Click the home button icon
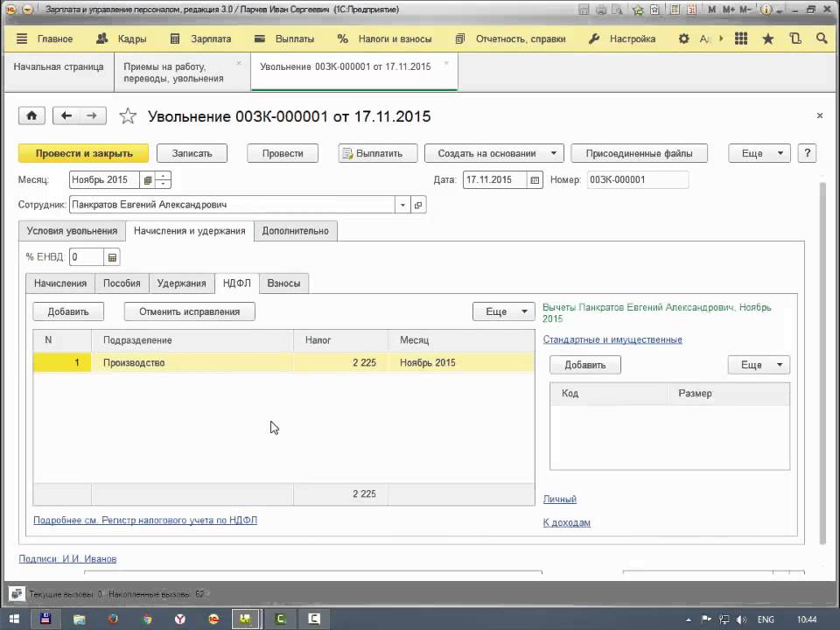The width and height of the screenshot is (840, 630). [31, 115]
